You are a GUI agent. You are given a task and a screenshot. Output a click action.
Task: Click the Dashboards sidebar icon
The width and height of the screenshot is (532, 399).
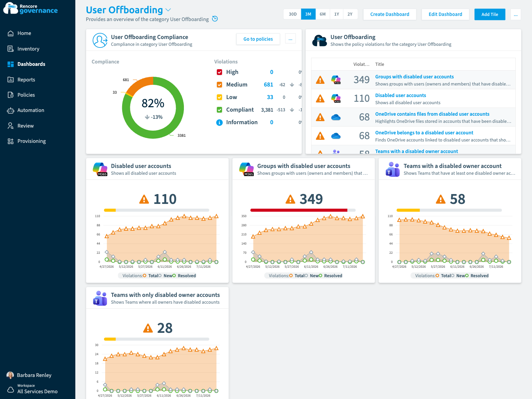pos(11,64)
